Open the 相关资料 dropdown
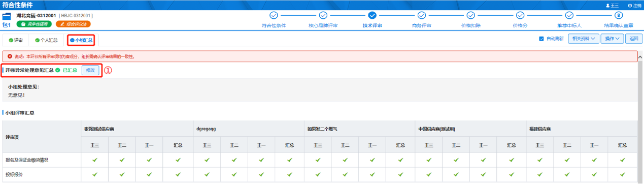644x185 pixels. (583, 39)
